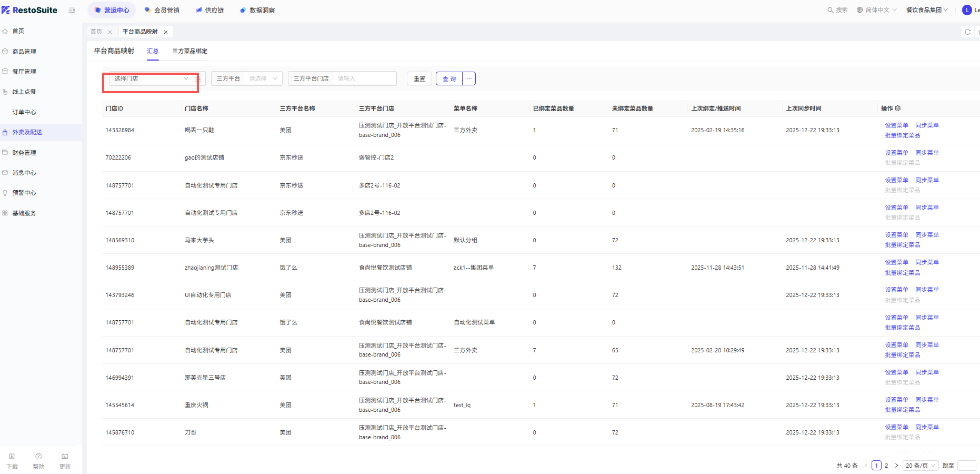This screenshot has height=474, width=980.
Task: Click the 更新 update icon
Action: (x=65, y=457)
